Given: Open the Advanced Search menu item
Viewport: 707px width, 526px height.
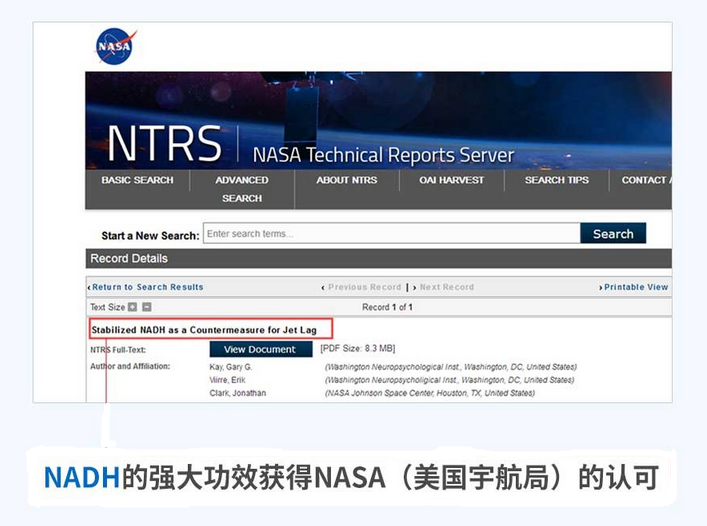Looking at the screenshot, I should click(242, 189).
